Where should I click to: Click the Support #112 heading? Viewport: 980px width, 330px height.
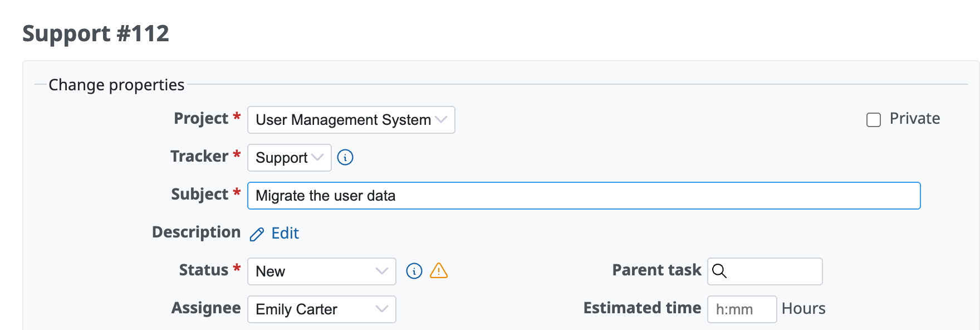point(96,33)
